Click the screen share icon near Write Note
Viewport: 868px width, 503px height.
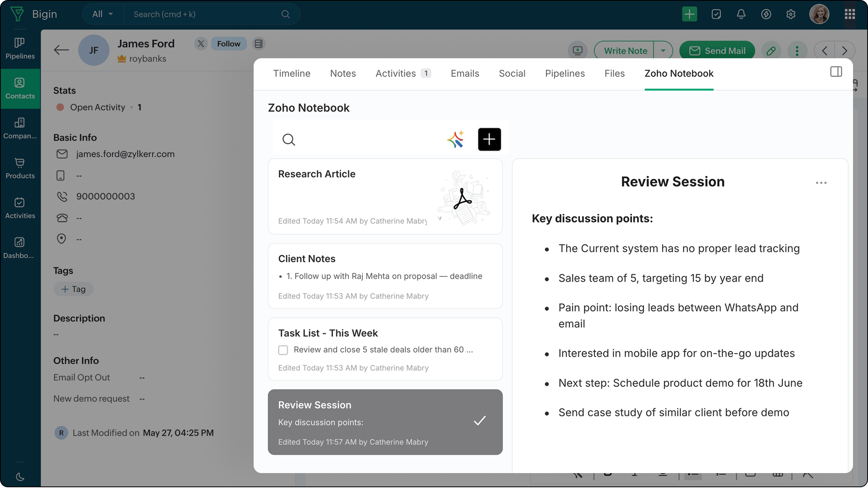(578, 51)
